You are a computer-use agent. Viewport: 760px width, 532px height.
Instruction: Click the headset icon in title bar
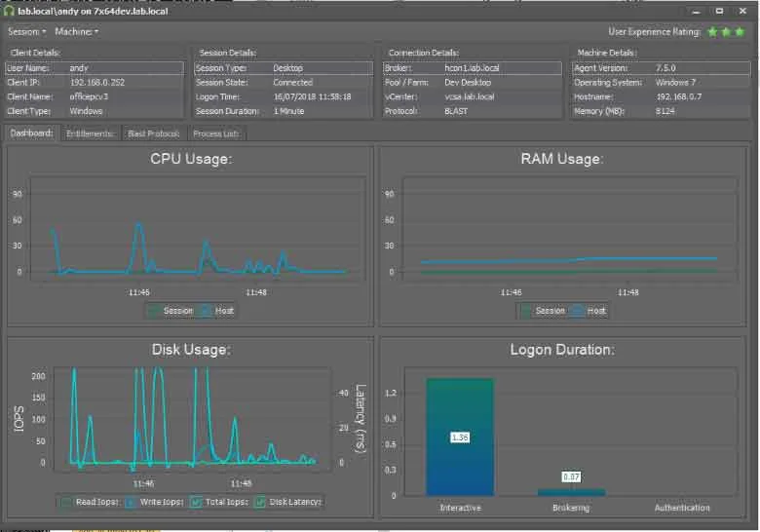click(9, 11)
